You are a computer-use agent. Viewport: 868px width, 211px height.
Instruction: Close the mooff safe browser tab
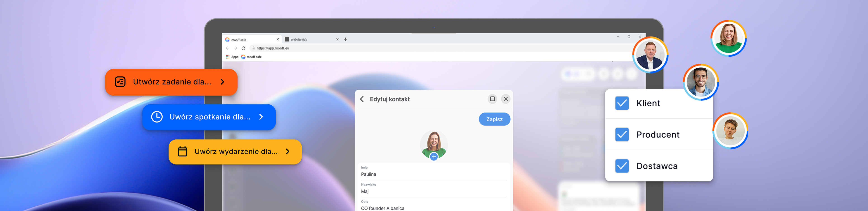pos(278,39)
